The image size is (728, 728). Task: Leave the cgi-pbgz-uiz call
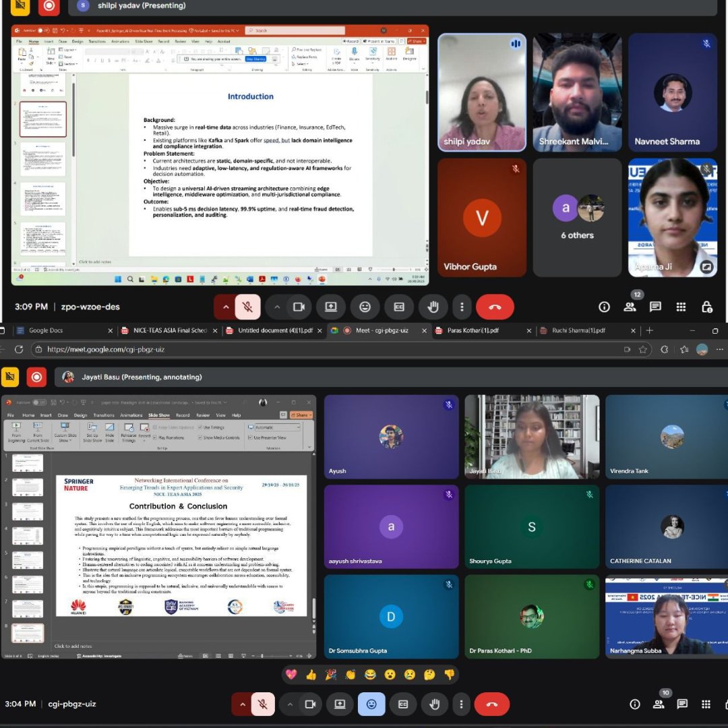point(492,704)
